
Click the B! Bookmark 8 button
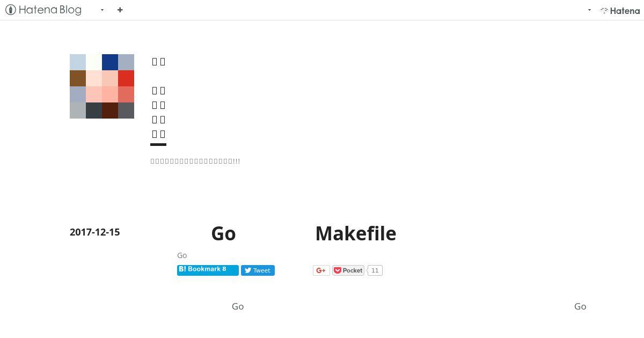coord(208,270)
